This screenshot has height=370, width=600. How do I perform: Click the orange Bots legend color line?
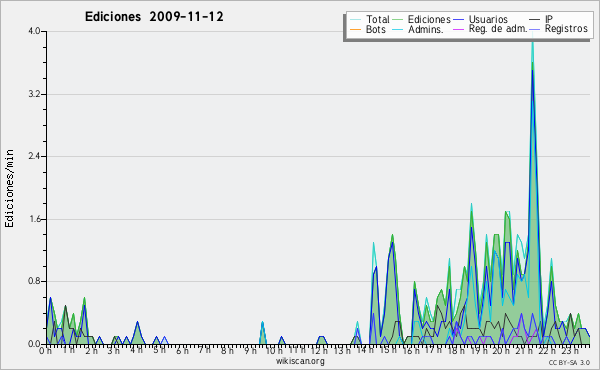point(355,29)
